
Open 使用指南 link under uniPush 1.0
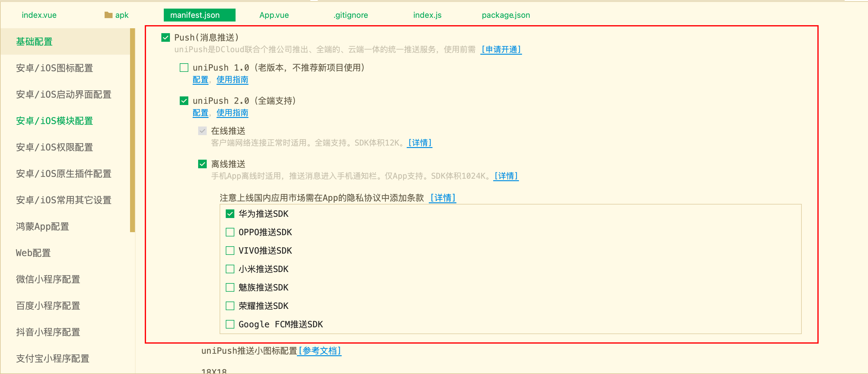point(232,80)
